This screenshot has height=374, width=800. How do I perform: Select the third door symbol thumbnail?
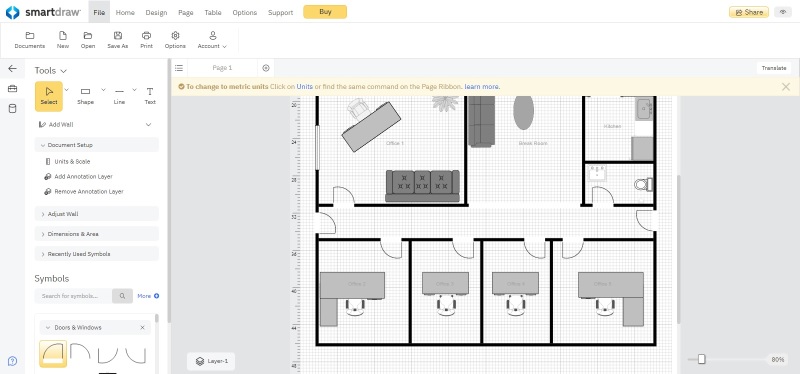click(108, 354)
